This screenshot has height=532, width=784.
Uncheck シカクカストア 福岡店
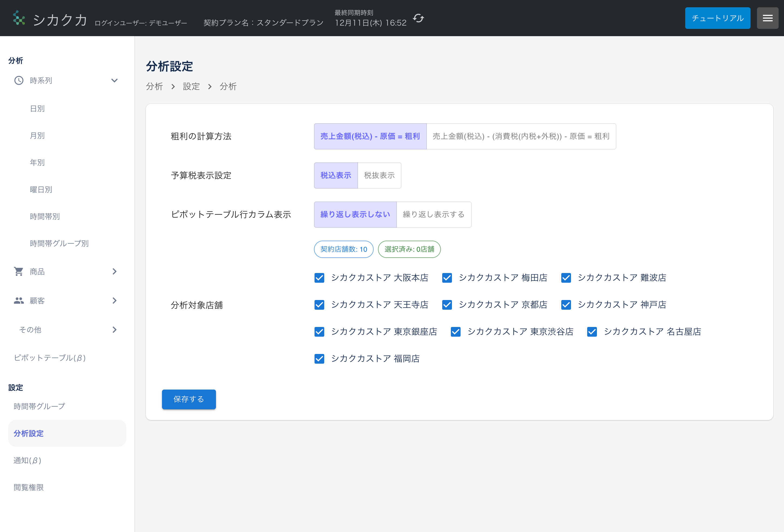[319, 359]
